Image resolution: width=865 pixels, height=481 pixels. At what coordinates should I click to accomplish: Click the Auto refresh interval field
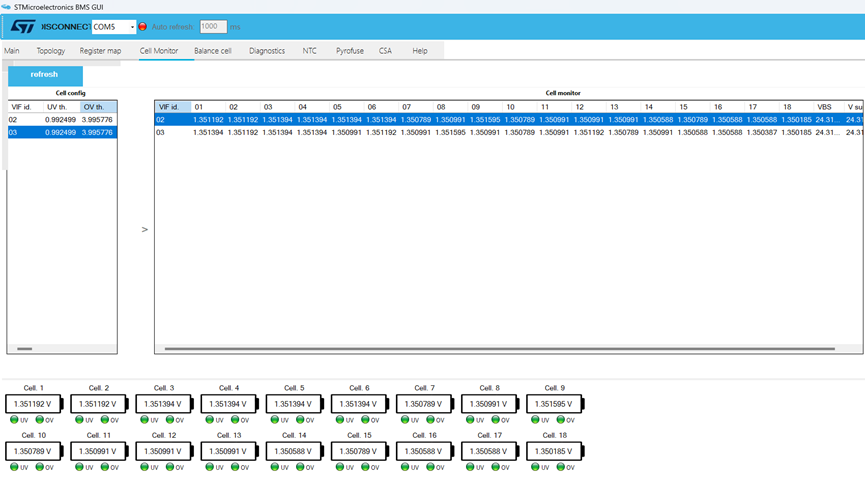(x=212, y=27)
